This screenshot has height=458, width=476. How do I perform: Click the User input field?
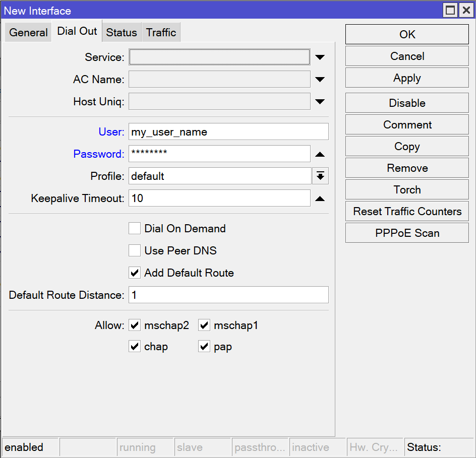(x=228, y=132)
